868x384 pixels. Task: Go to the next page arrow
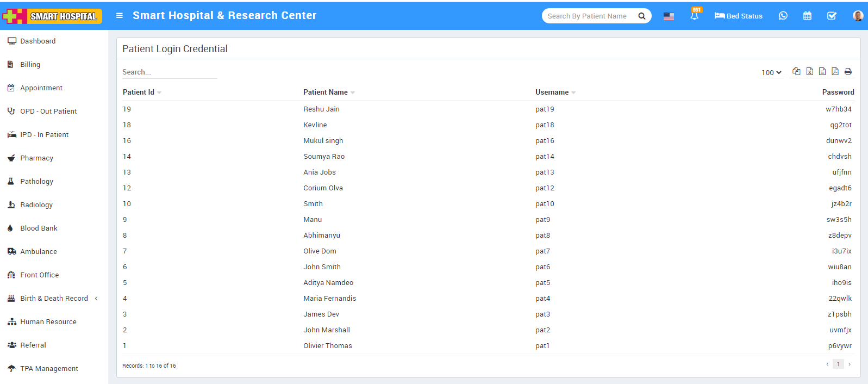coord(850,364)
